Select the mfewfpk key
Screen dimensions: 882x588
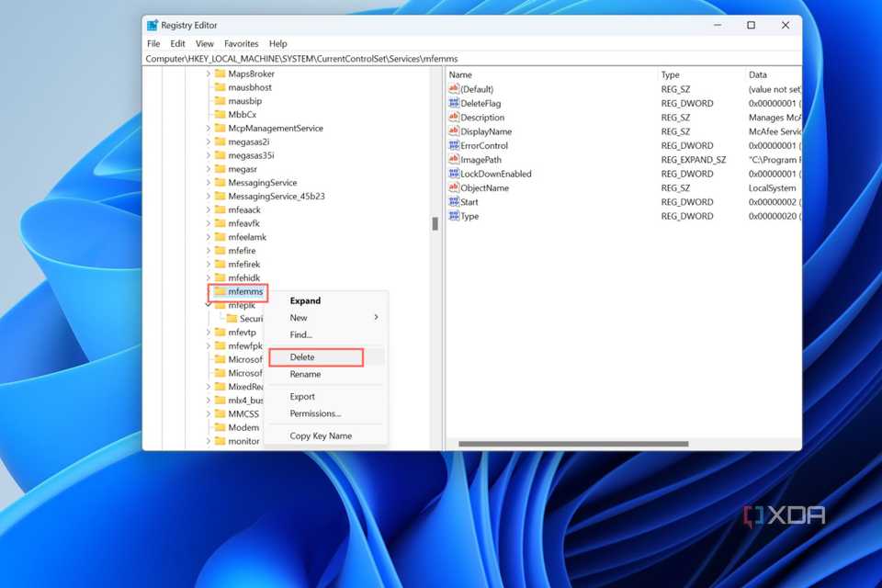pos(245,345)
